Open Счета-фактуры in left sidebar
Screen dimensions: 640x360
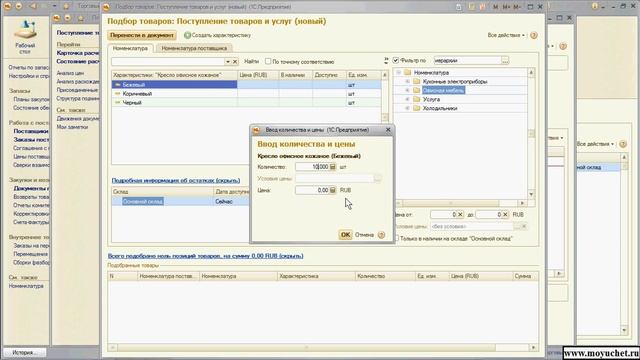(31, 222)
